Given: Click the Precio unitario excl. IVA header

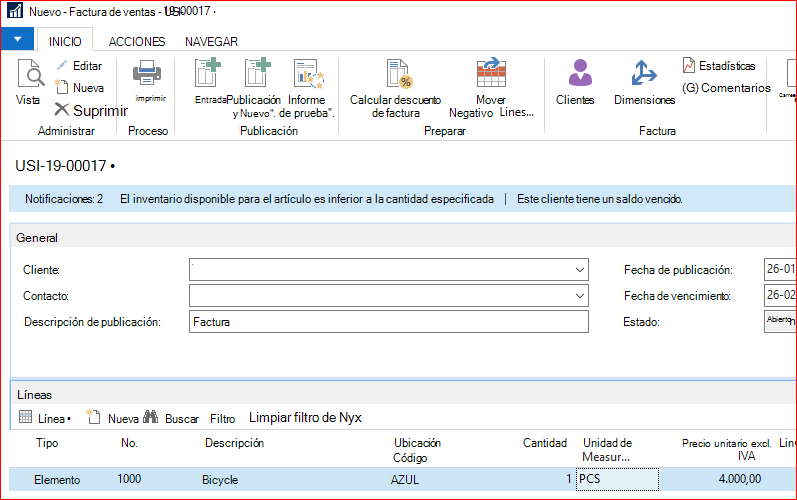Looking at the screenshot, I should coord(727,450).
